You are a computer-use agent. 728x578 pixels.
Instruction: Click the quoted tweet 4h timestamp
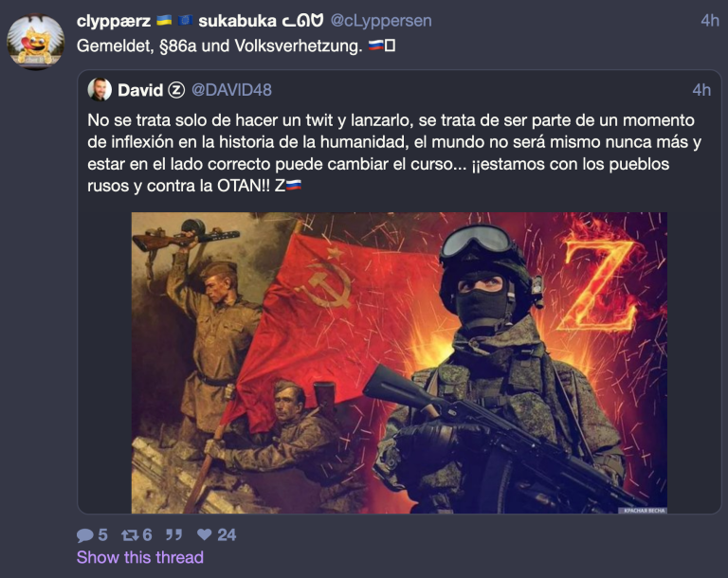pyautogui.click(x=701, y=90)
